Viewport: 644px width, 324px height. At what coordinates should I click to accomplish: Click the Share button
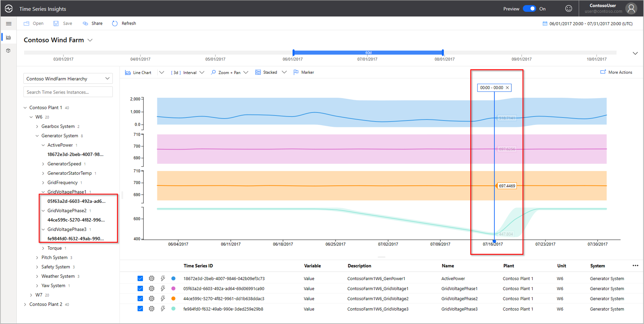[x=93, y=23]
